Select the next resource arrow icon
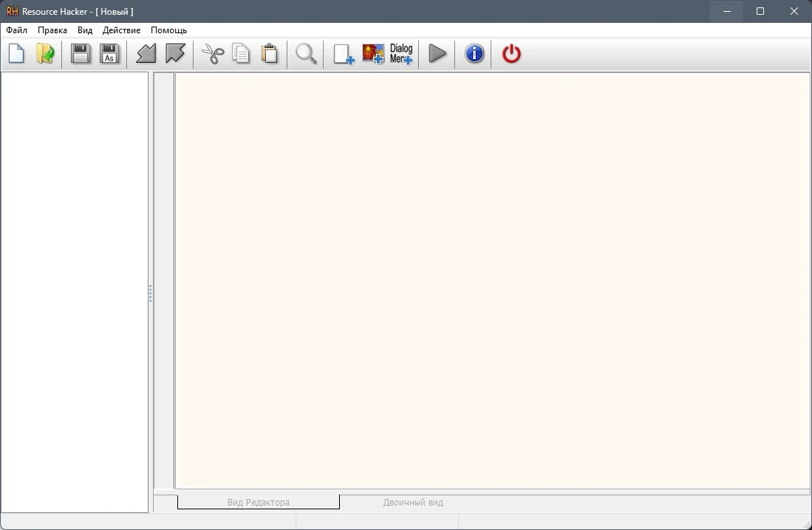This screenshot has height=530, width=812. tap(175, 54)
